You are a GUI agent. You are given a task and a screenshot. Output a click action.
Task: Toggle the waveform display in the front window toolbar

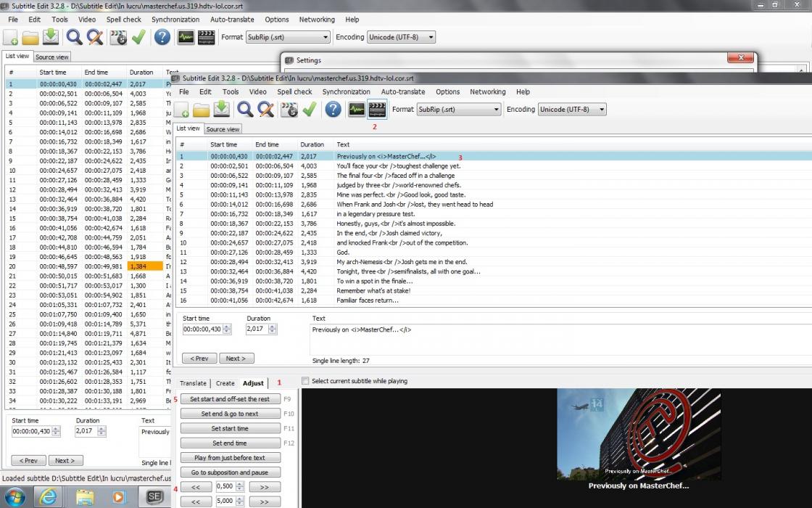click(356, 110)
